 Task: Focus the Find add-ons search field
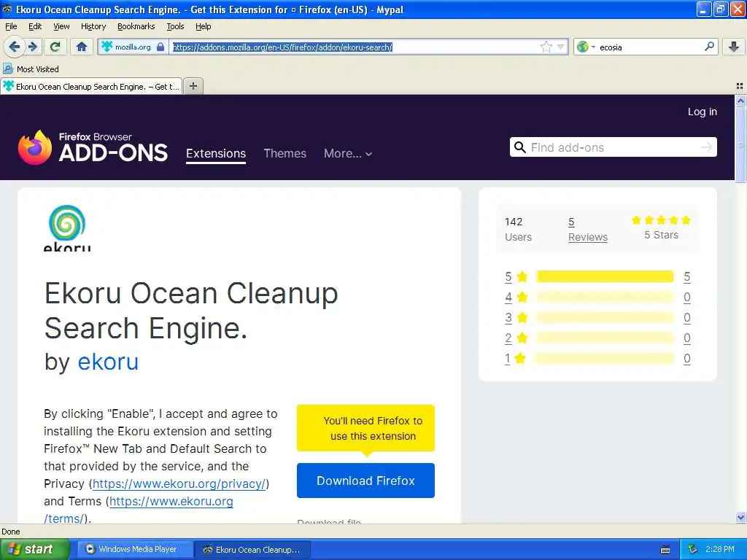[613, 147]
